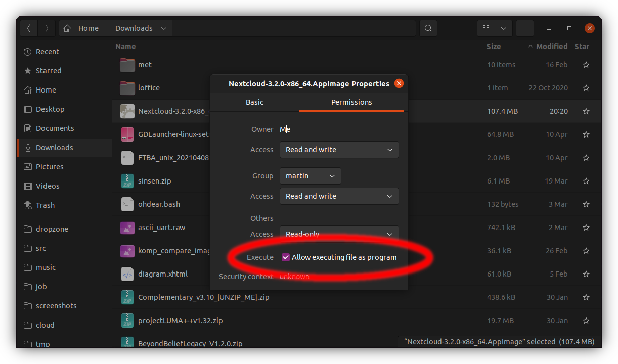618x364 pixels.
Task: Open the search magnifier in the toolbar
Action: pos(428,28)
